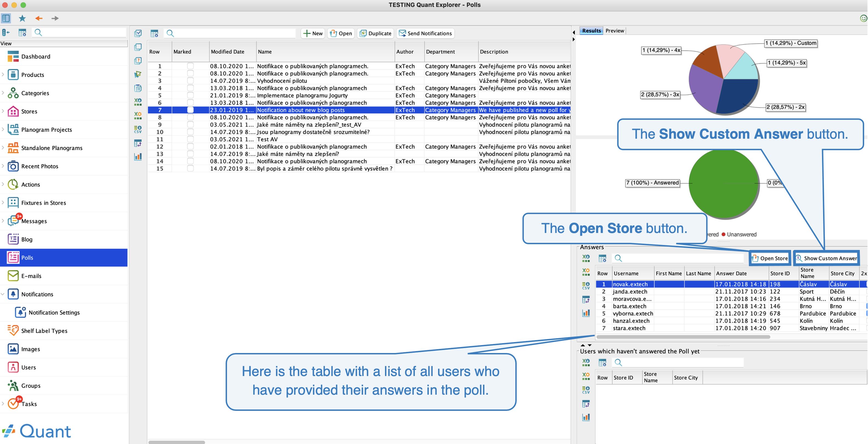Tick Marked checkbox for poll row 3
The image size is (868, 444).
pos(190,81)
